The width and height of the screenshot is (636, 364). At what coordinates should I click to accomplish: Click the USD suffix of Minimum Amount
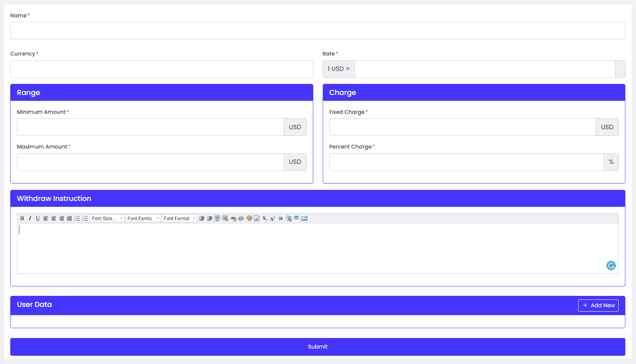295,127
